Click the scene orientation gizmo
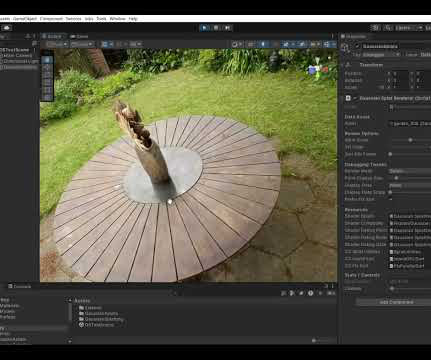The height and width of the screenshot is (360, 431). pyautogui.click(x=318, y=69)
